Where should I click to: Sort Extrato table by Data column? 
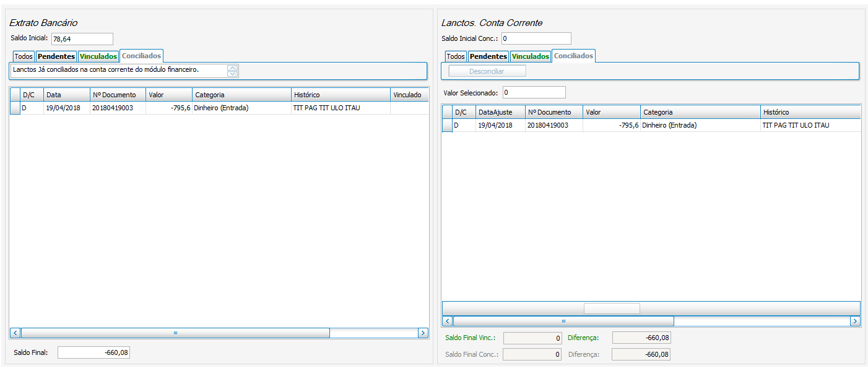(66, 95)
